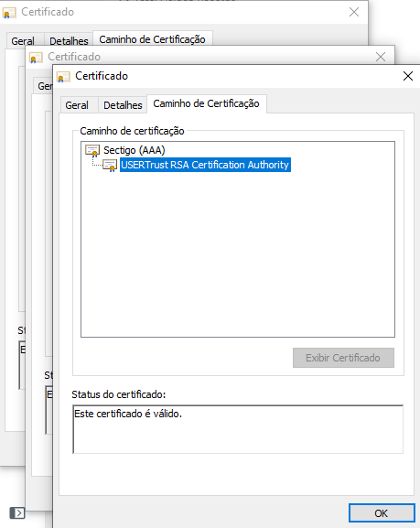Click the 'Este certificado é válido.' status text
Image resolution: width=420 pixels, height=528 pixels.
pos(128,414)
